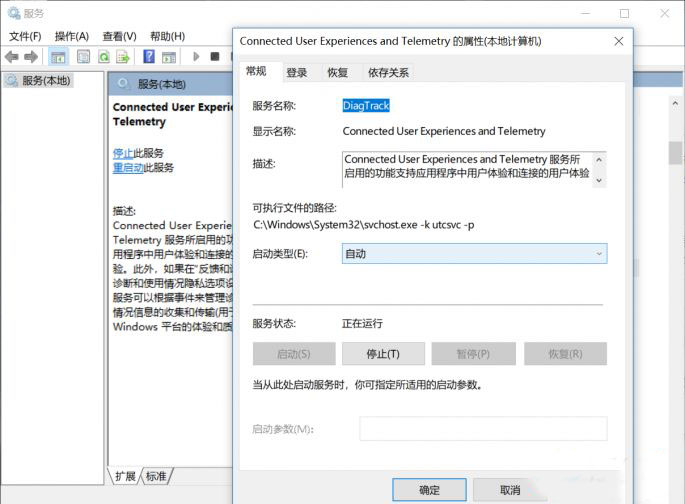The width and height of the screenshot is (685, 504).
Task: Toggle the show/hide console tree icon
Action: point(58,57)
